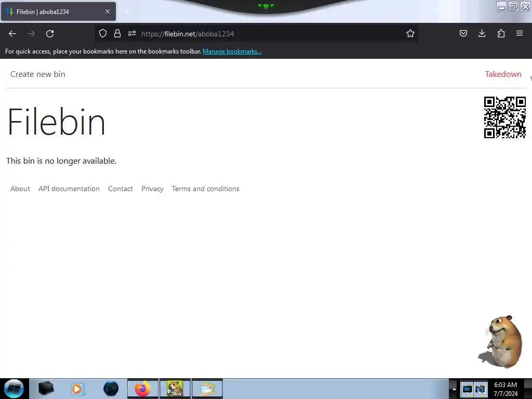Select the Filebin | aboba1234 tab
The width and height of the screenshot is (532, 399).
(58, 11)
